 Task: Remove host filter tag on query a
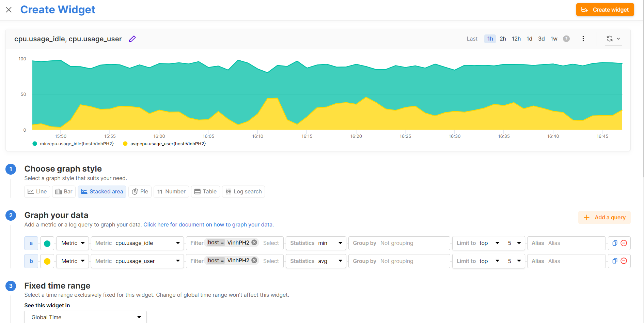(254, 243)
